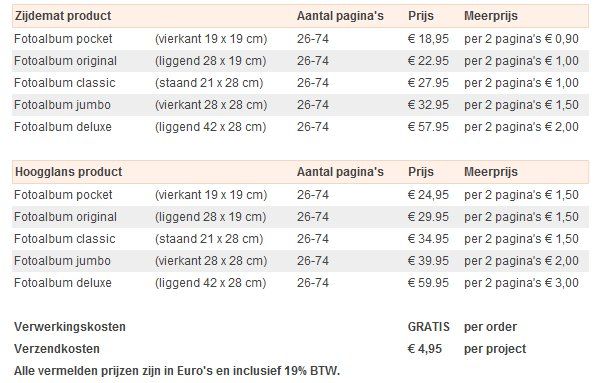Click Aantal pagina's header in Hoogglans table
Screen dimensions: 598x383
coord(340,172)
